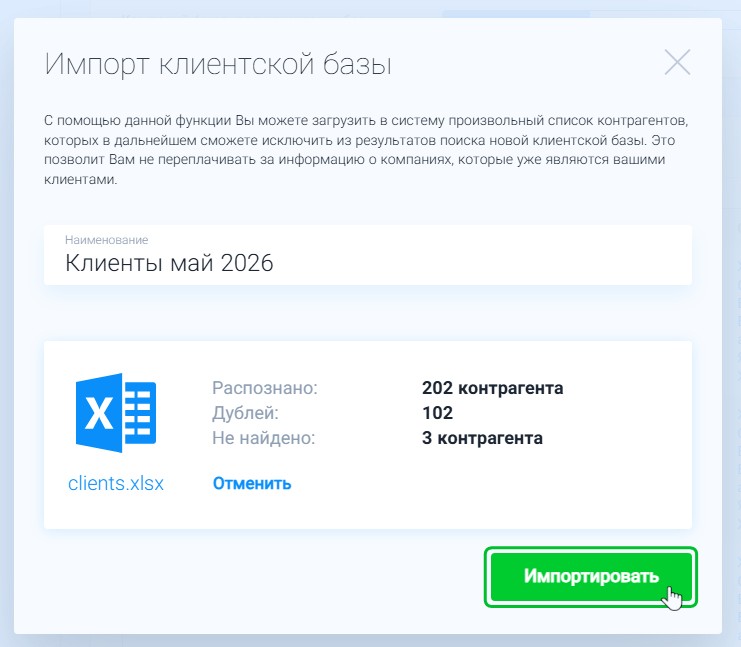Open the clients.xlsx file link
The height and width of the screenshot is (647, 741).
(116, 483)
